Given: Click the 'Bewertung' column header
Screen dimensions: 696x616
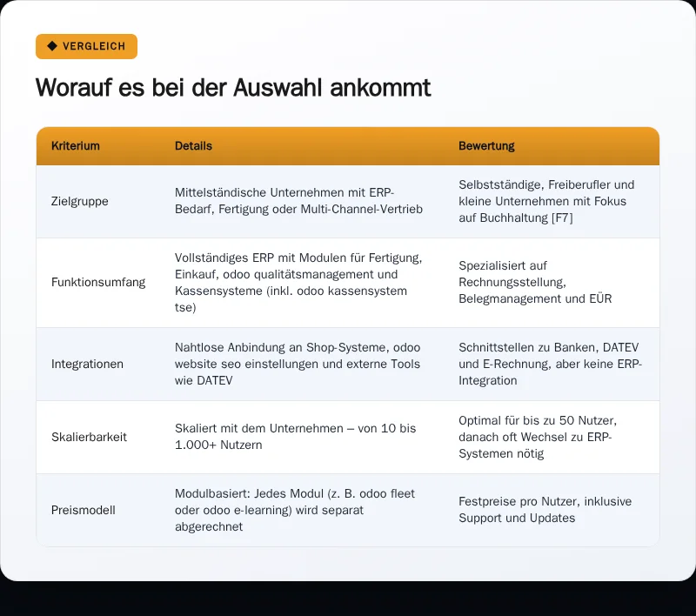Looking at the screenshot, I should [486, 146].
